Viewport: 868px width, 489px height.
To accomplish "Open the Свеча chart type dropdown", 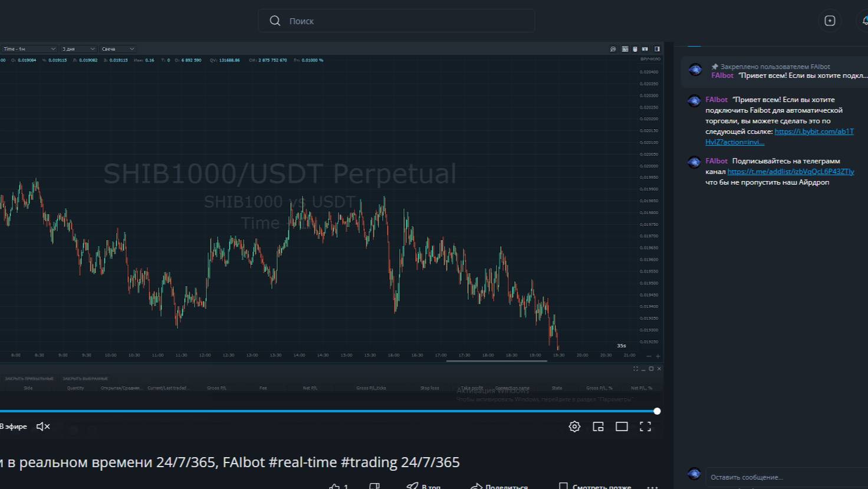I will click(x=118, y=49).
